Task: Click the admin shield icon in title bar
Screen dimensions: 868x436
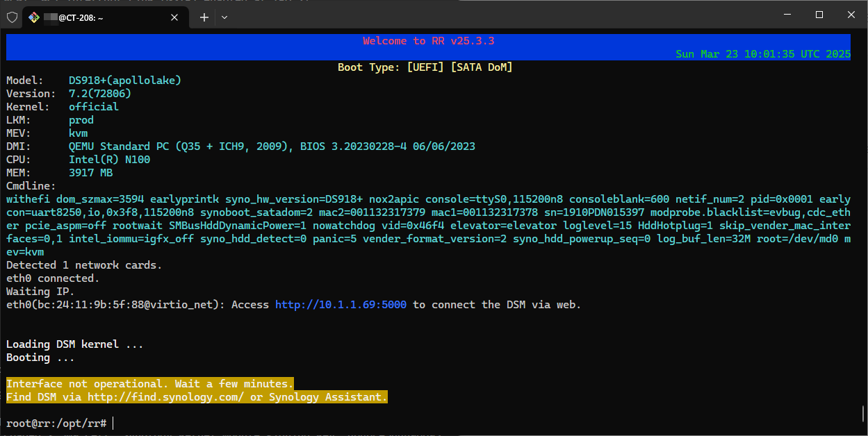Action: [12, 18]
